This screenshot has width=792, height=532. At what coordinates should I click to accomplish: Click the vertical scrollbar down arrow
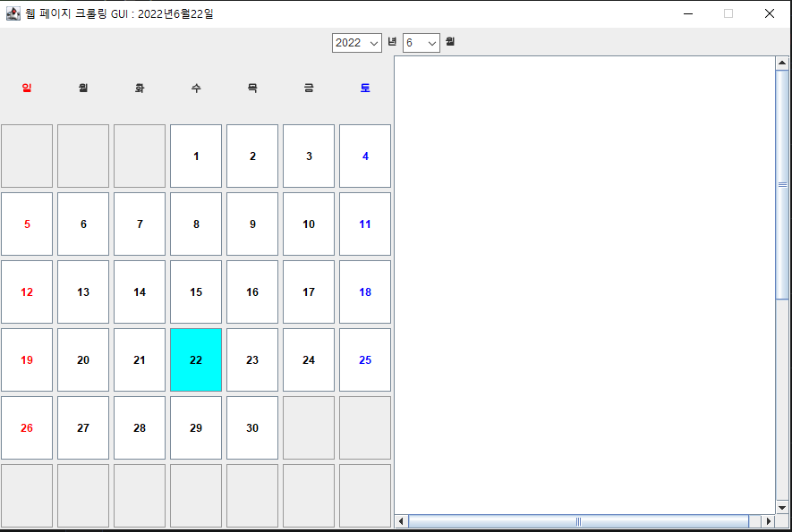pos(782,508)
